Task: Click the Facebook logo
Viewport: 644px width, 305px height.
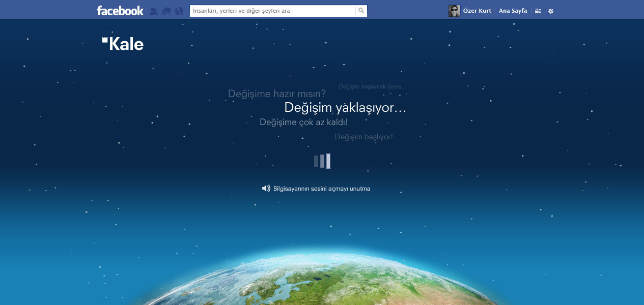Action: [x=120, y=11]
